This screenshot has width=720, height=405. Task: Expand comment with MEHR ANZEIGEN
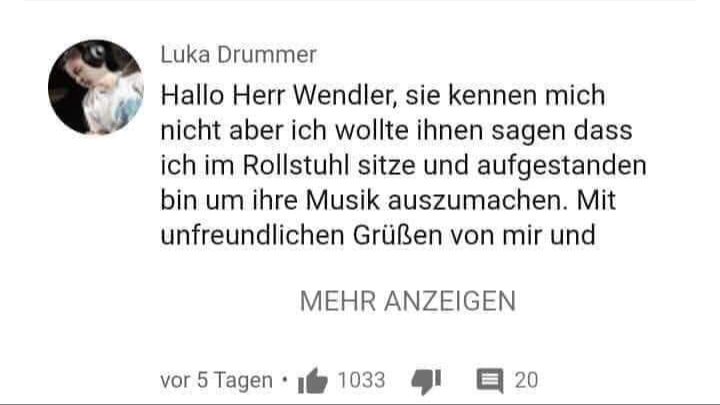pos(408,301)
